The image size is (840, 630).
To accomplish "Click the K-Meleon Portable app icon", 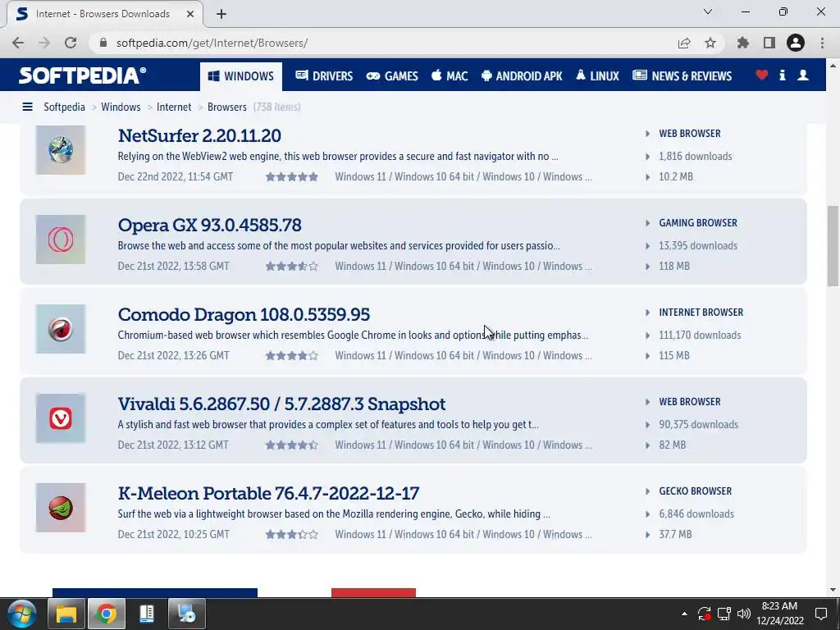I will [61, 508].
